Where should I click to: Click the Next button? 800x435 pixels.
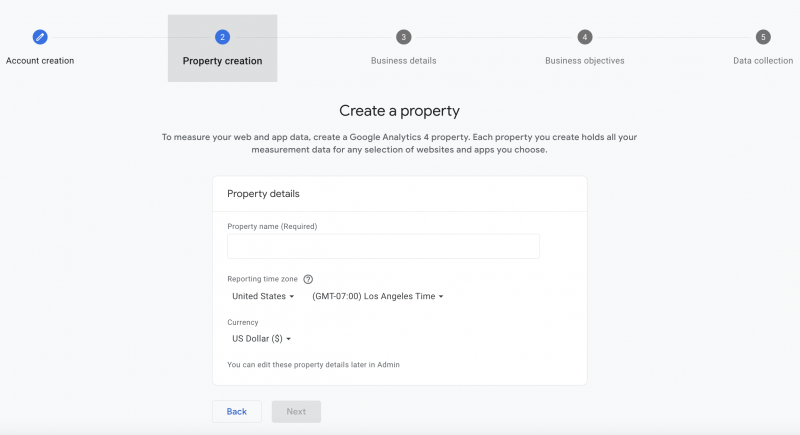pyautogui.click(x=296, y=411)
